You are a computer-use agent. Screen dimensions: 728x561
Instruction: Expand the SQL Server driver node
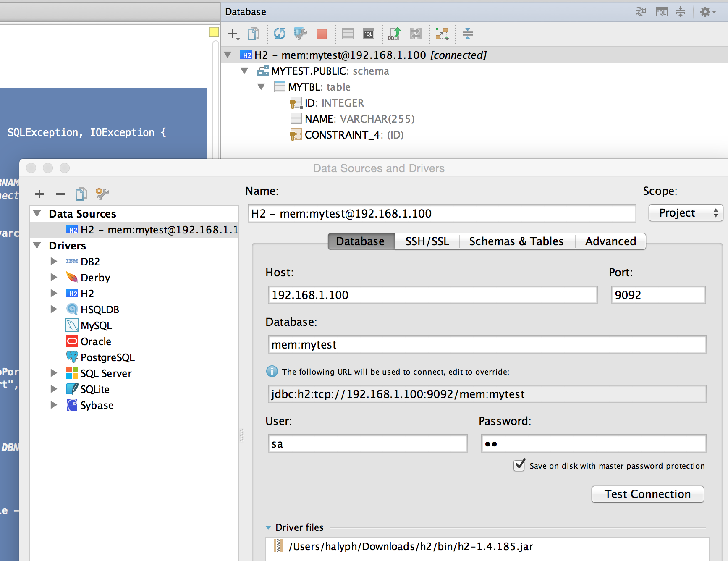(x=54, y=373)
